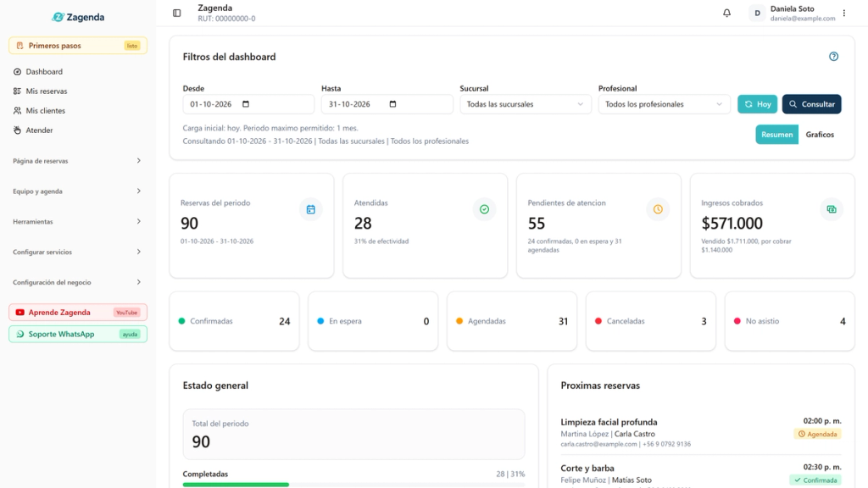Viewport: 868px width, 488px height.
Task: Click the Mis clientes people icon
Action: click(x=17, y=111)
